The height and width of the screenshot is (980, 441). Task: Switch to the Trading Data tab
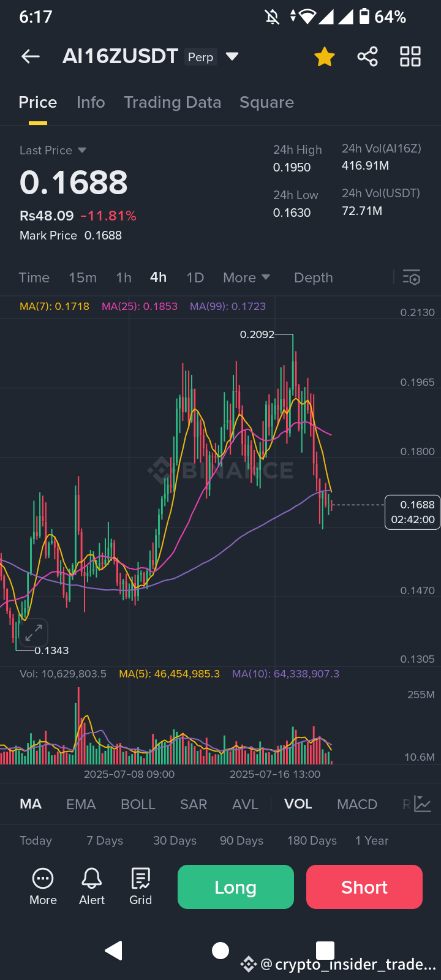172,102
